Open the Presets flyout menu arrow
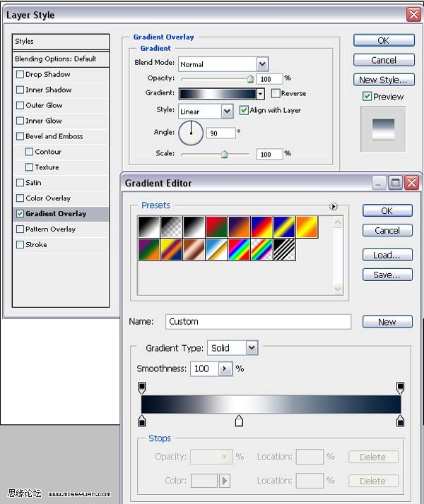 coord(334,206)
